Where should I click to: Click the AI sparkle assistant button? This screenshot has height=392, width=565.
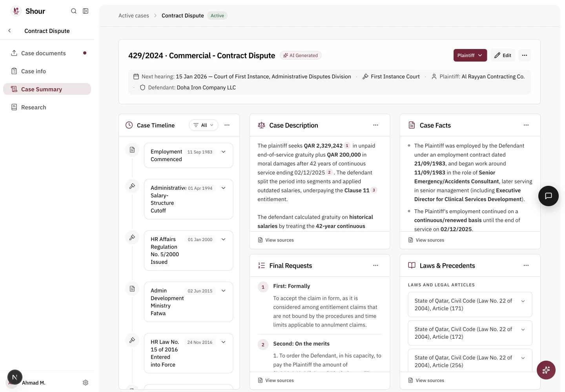[546, 370]
